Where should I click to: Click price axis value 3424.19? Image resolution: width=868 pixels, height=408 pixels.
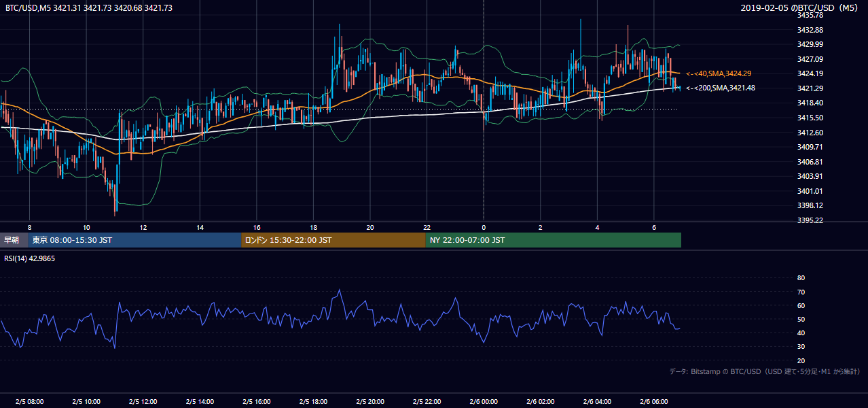tap(810, 73)
